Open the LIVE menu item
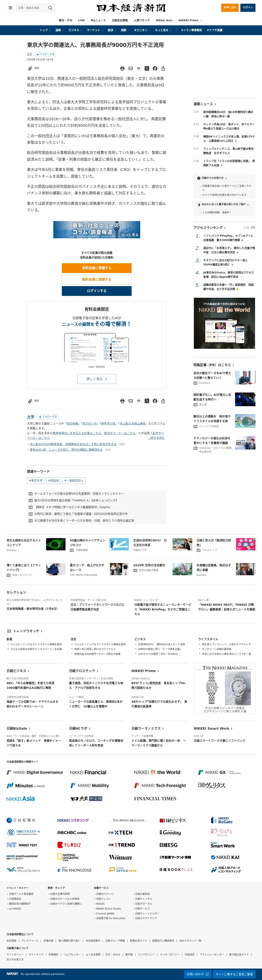The height and width of the screenshot is (980, 262). 81,21
